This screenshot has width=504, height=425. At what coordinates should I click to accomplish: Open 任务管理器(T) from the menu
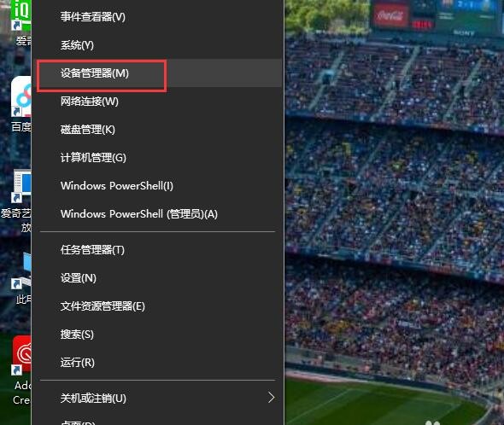pos(157,250)
